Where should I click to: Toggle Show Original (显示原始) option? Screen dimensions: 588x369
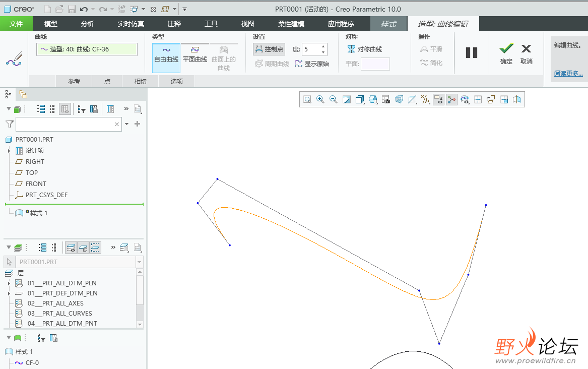311,64
